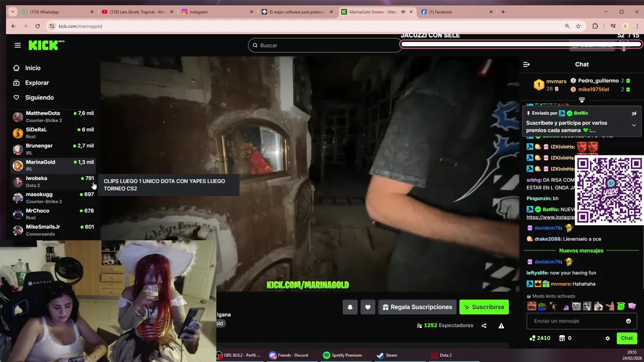The image size is (644, 362).
Task: Click leftyslife username in chat
Action: 537,273
